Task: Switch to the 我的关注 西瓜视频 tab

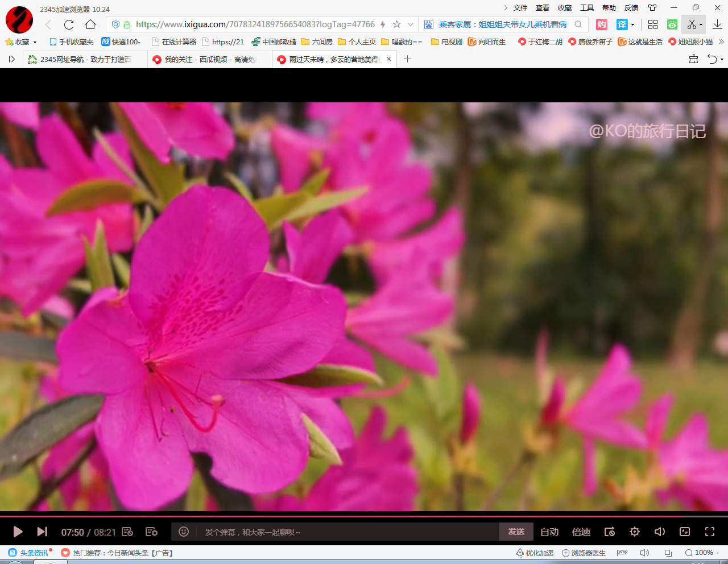Action: click(209, 59)
